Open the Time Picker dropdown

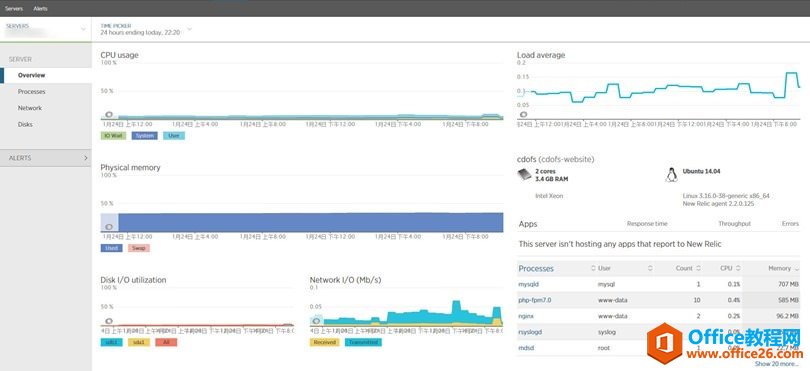point(189,29)
